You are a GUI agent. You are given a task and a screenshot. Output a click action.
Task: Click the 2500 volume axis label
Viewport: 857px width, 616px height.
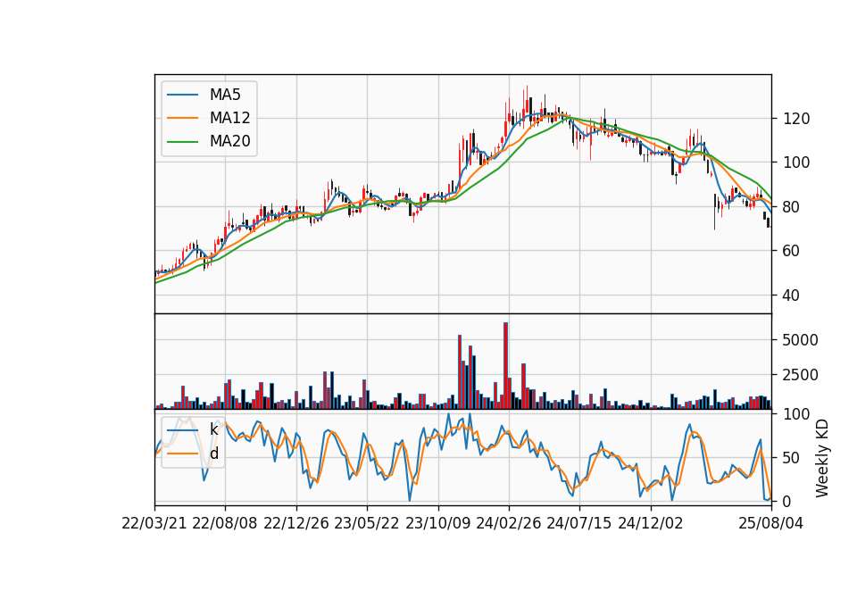[x=801, y=375]
